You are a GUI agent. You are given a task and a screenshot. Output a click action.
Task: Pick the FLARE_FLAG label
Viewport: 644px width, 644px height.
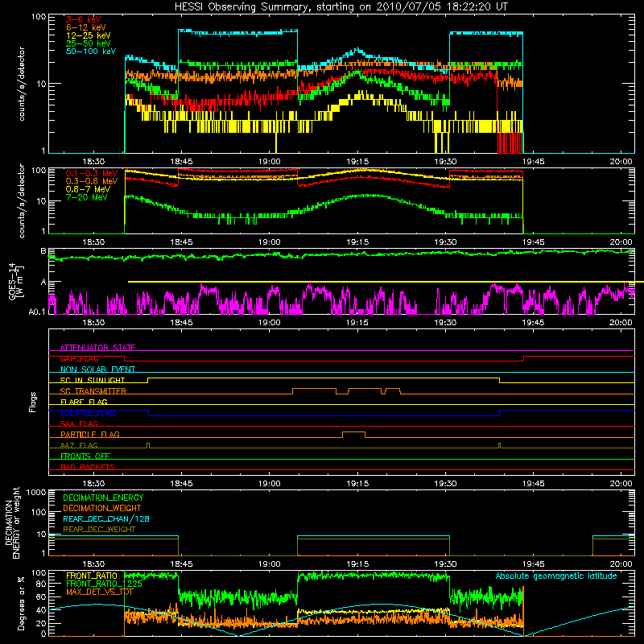(x=84, y=402)
